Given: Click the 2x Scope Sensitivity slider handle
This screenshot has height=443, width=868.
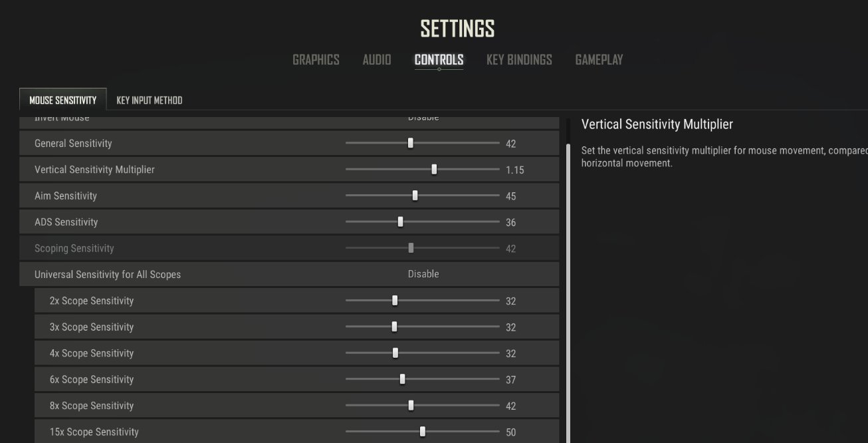Looking at the screenshot, I should pyautogui.click(x=395, y=301).
